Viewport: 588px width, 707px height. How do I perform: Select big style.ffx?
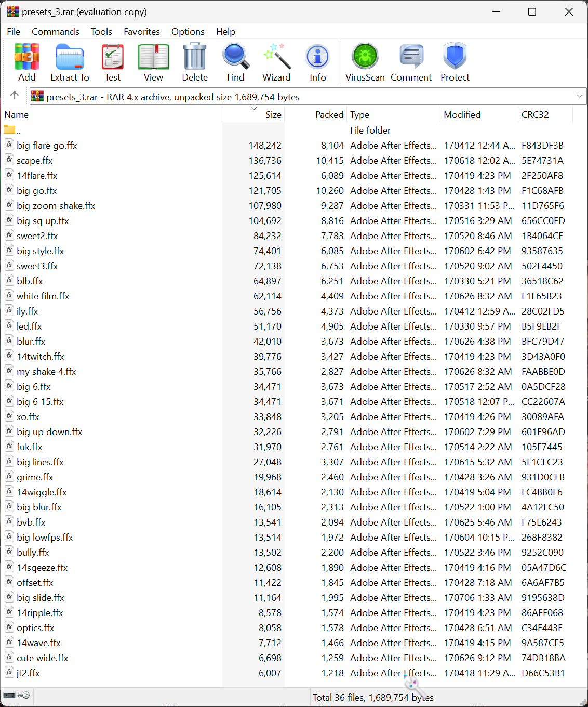[x=41, y=251]
